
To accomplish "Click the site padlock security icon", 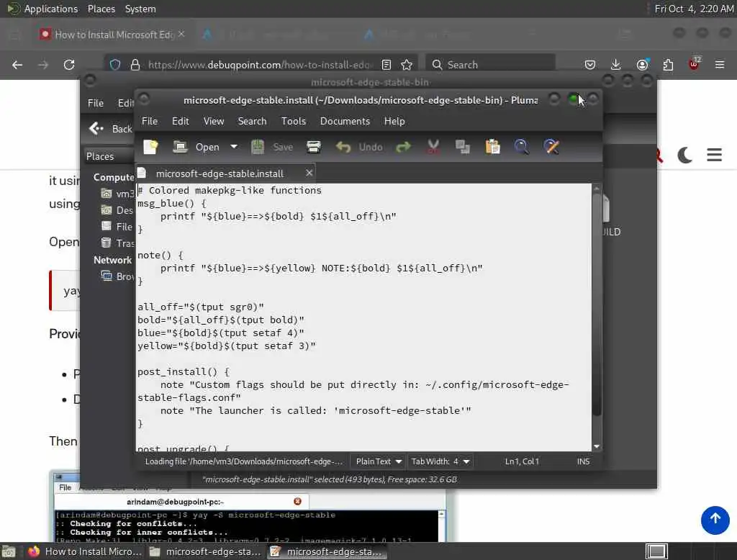I will [x=135, y=65].
